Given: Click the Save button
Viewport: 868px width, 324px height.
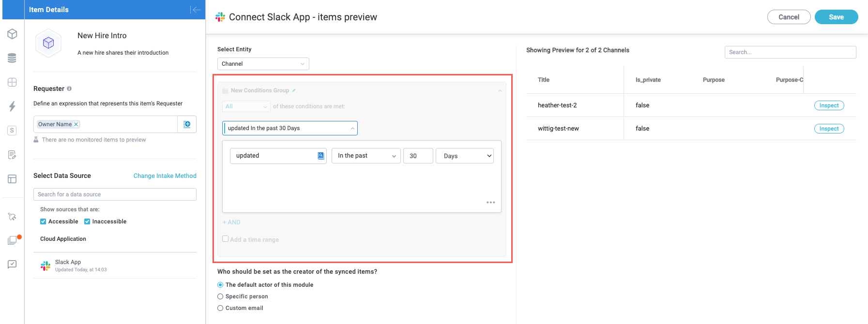Looking at the screenshot, I should click(836, 17).
